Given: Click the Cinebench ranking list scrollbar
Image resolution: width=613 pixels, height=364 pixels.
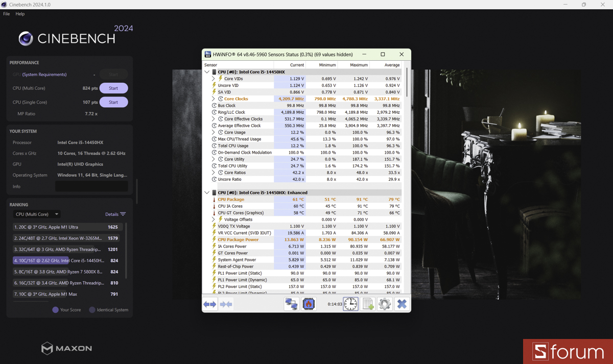Looking at the screenshot, I should tap(126, 250).
